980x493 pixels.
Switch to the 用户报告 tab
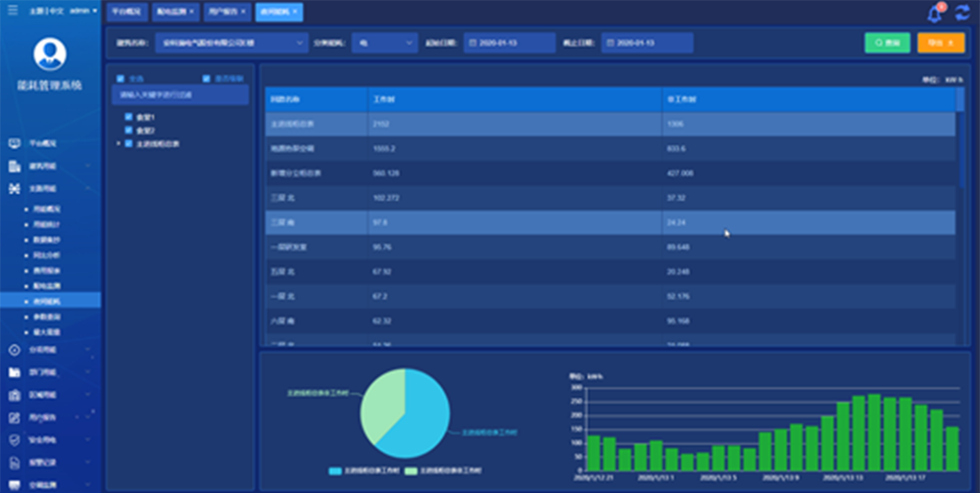point(223,12)
